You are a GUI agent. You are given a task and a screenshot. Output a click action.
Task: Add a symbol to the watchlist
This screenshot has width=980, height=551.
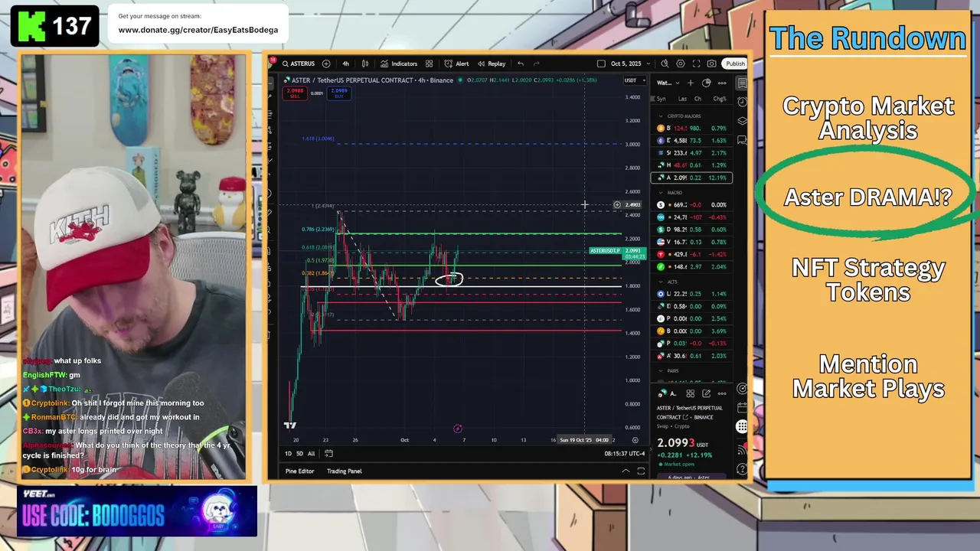point(691,83)
